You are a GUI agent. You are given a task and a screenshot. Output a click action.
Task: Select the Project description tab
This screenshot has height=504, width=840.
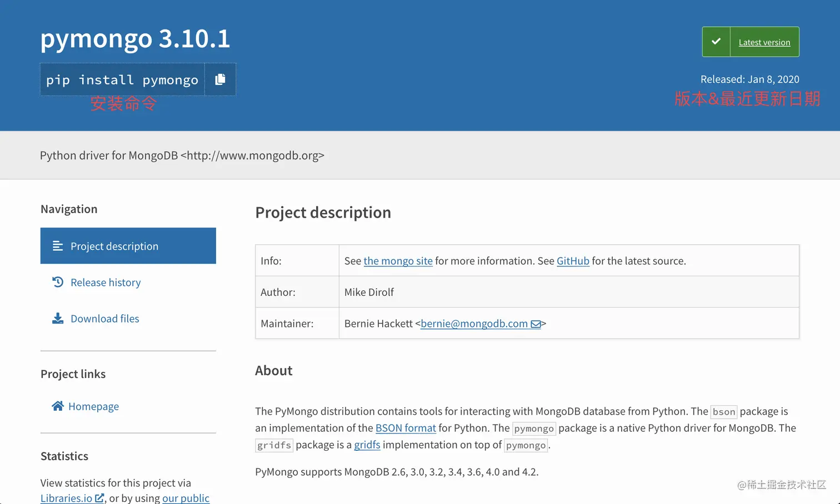coord(128,246)
